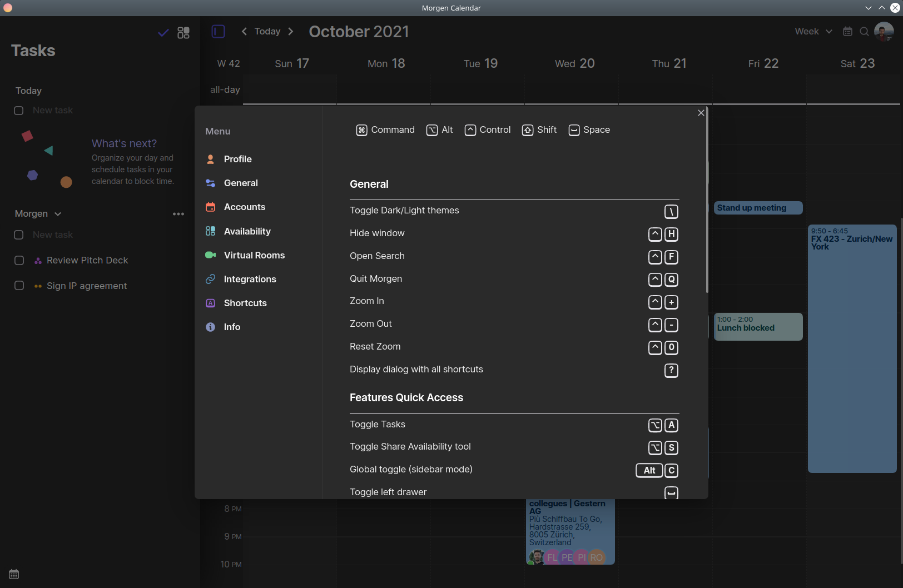Open the Week view dropdown
Screen dimensions: 903x588
point(812,32)
